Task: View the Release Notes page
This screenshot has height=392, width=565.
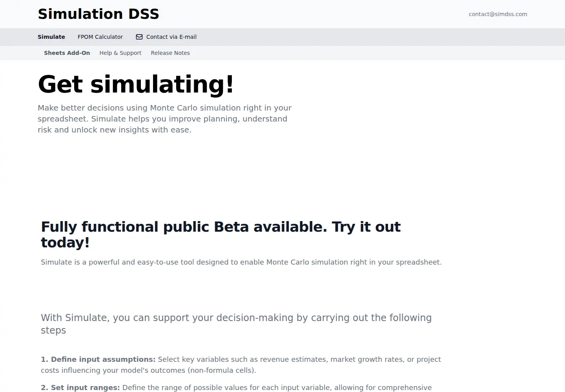Action: [170, 53]
